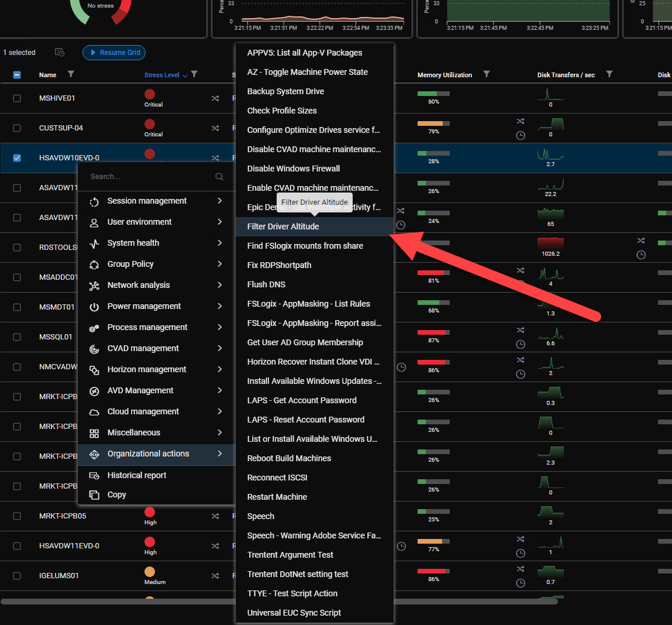Click the CVAD management icon
672x625 pixels.
tap(94, 349)
